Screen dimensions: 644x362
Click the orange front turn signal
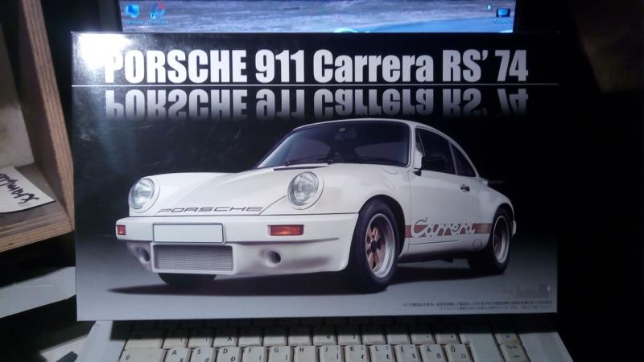tap(285, 230)
